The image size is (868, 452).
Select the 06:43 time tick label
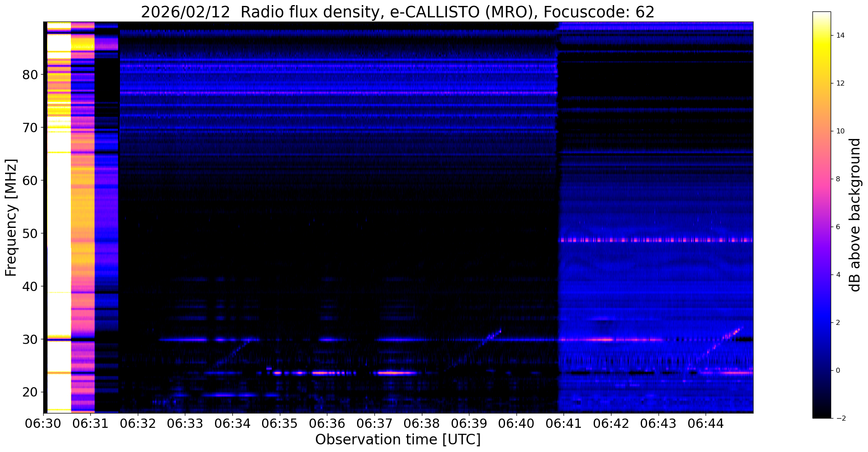click(x=658, y=424)
